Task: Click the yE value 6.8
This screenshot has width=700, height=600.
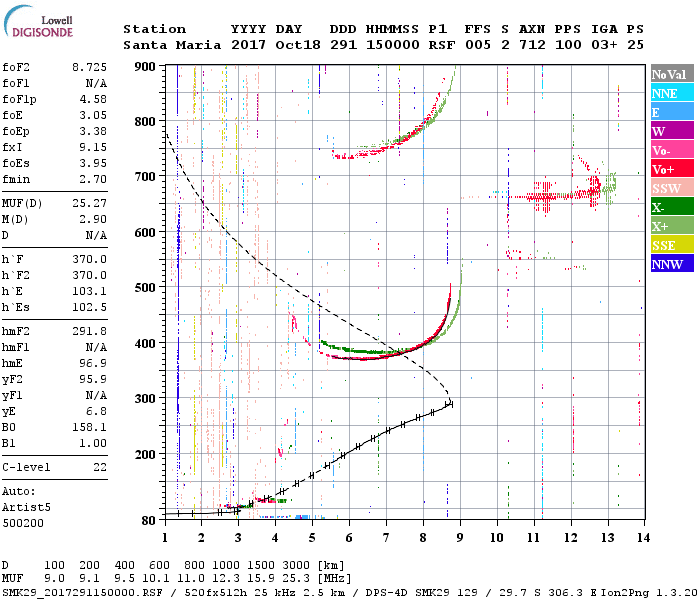Action: 96,412
